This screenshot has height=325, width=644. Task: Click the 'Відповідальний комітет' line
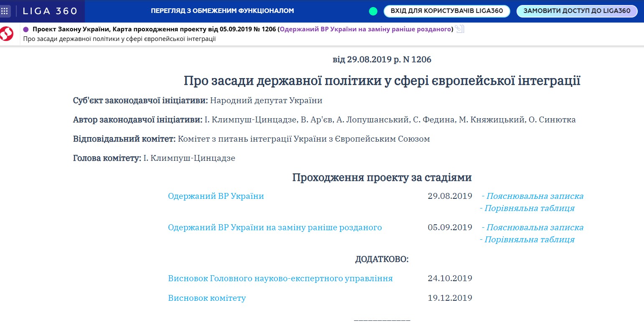(251, 139)
